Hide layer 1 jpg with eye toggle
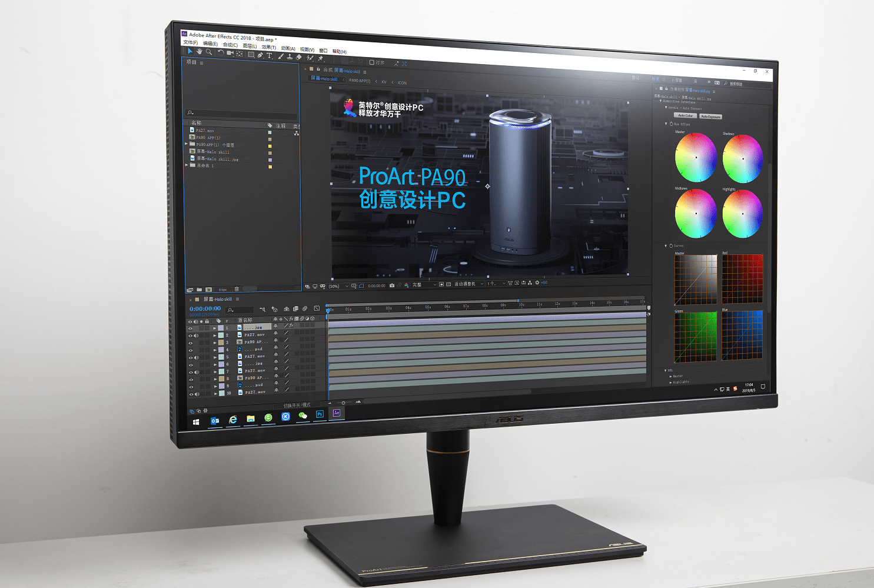 [190, 328]
